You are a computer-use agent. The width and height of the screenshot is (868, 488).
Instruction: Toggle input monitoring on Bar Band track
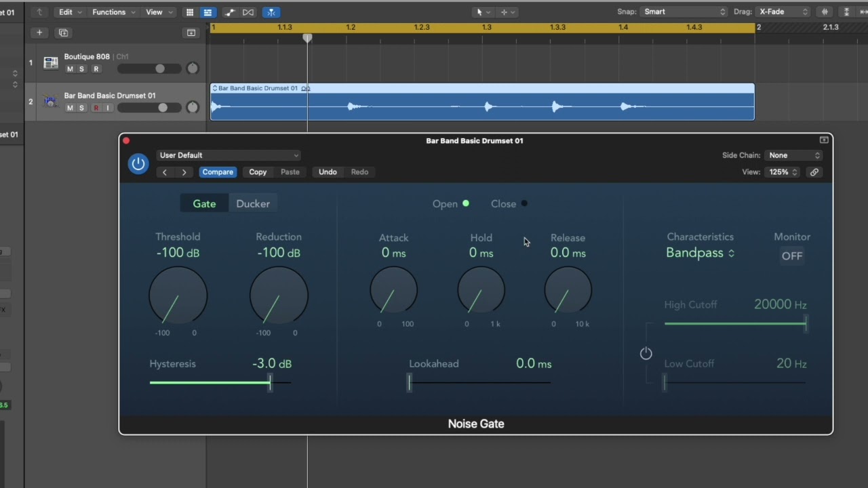[x=107, y=108]
